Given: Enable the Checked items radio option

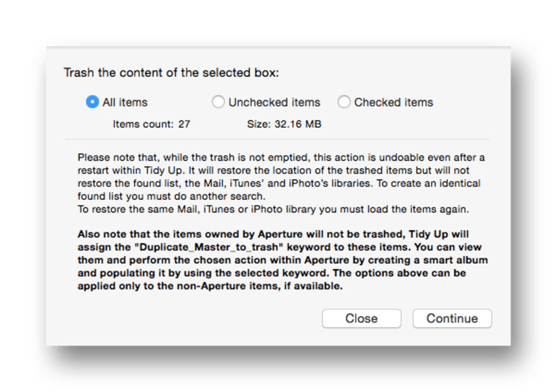Looking at the screenshot, I should point(344,102).
